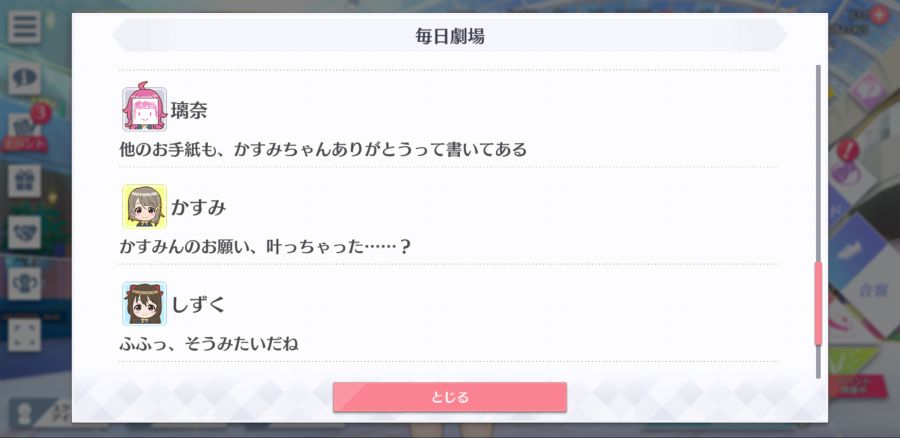Screen dimensions: 900x438
Task: Toggle the fullscreen expand icon
Action: (x=24, y=335)
